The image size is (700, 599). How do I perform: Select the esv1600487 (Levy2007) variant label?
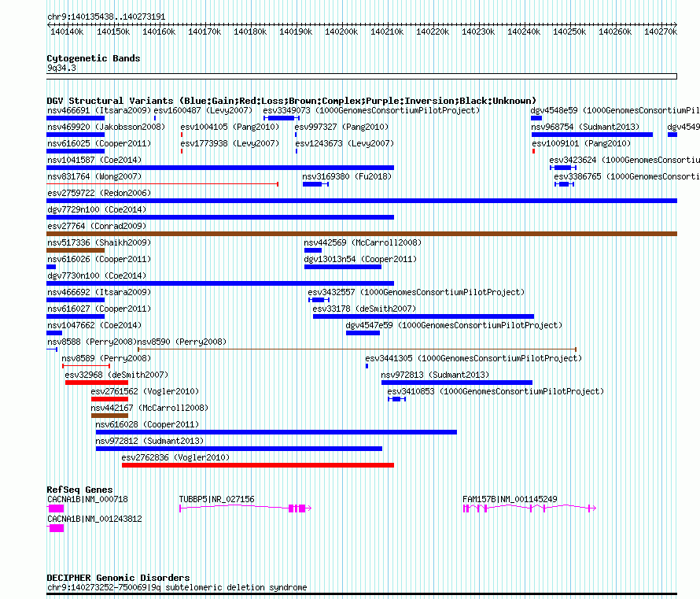pyautogui.click(x=203, y=110)
